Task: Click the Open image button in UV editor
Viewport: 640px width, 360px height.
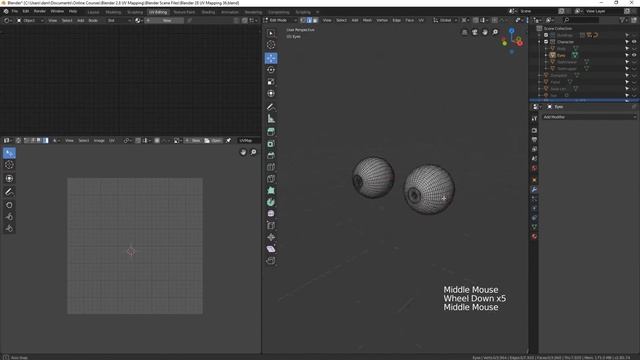Action: [x=213, y=140]
